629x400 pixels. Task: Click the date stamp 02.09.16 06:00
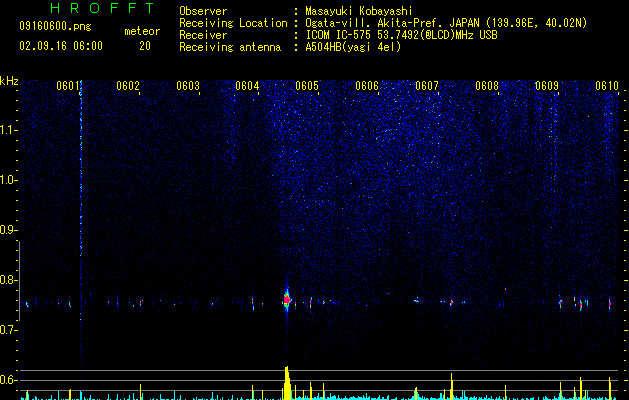(61, 46)
